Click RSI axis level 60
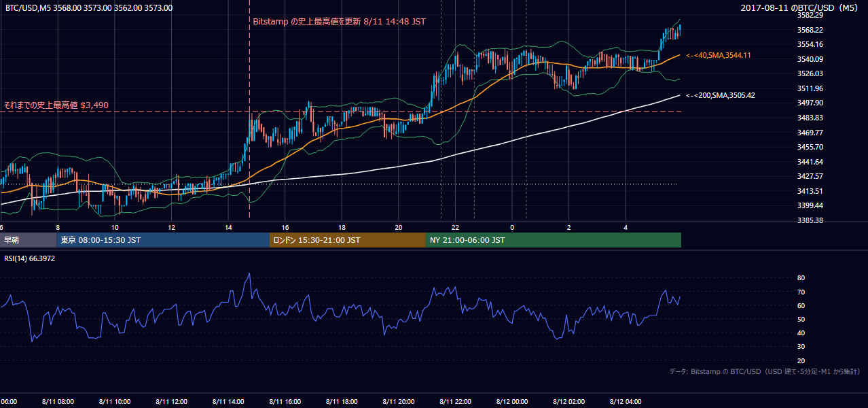 pos(801,305)
